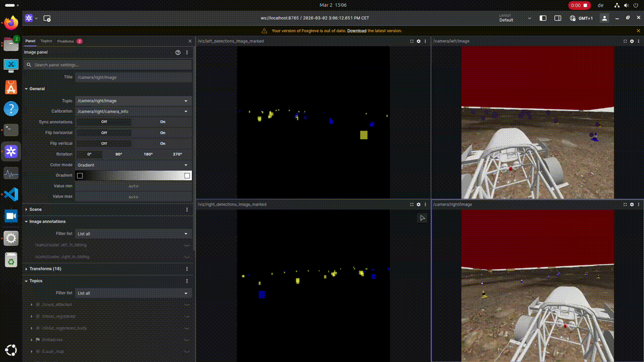Open more options of /camera/right/image panel

click(x=639, y=205)
